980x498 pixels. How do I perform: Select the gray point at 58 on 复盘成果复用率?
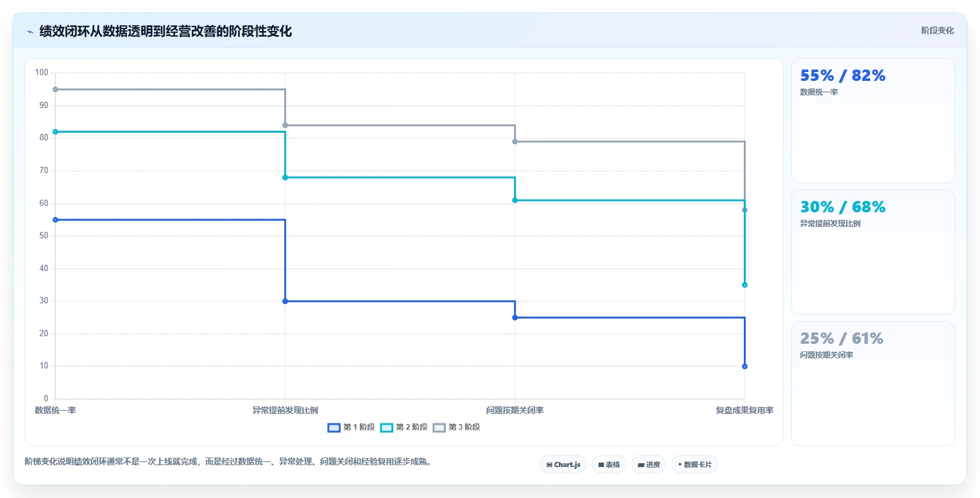745,210
